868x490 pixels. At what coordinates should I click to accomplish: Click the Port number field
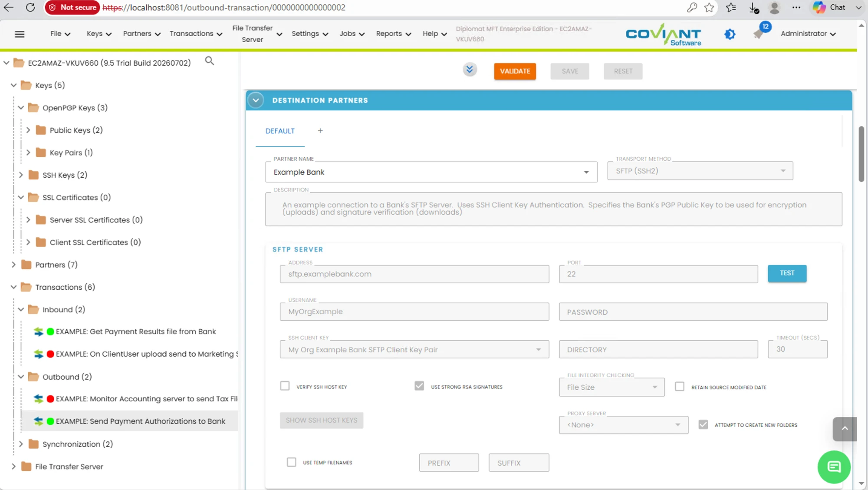pyautogui.click(x=658, y=274)
